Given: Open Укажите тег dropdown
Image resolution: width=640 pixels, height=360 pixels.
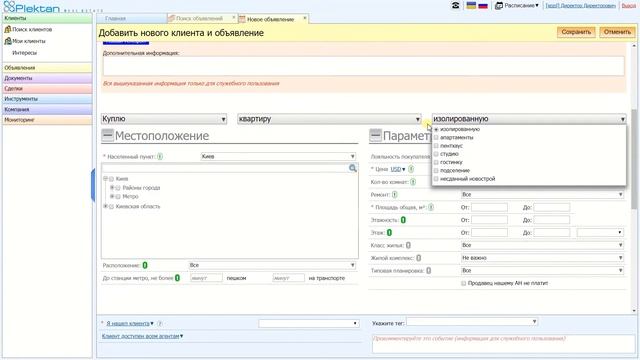Looking at the screenshot, I should (x=472, y=322).
